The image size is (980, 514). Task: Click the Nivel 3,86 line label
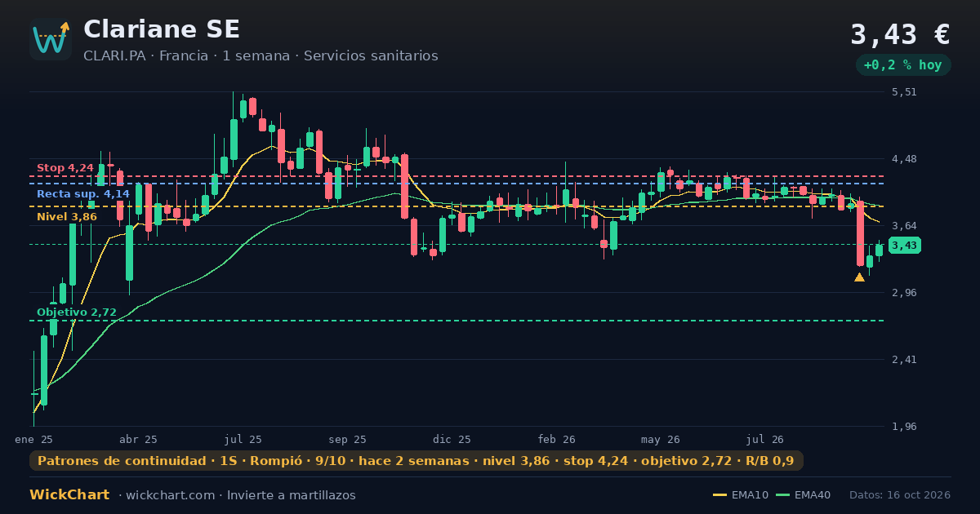tap(67, 217)
